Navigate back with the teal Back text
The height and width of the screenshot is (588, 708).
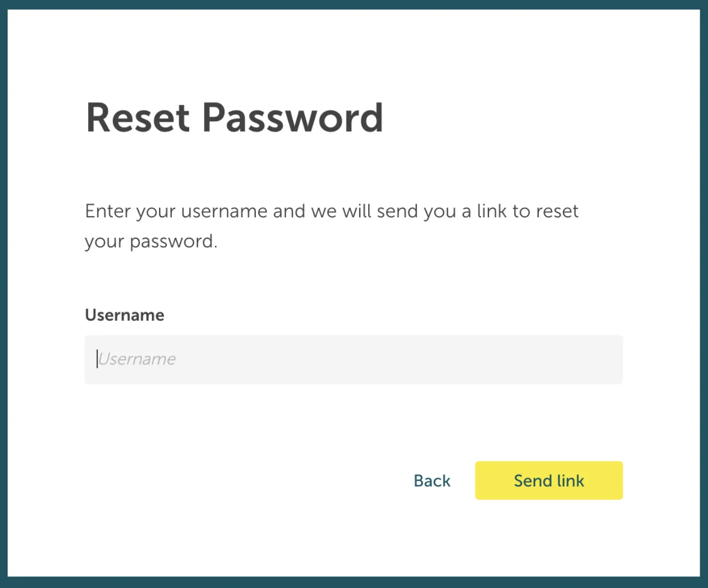(x=432, y=480)
